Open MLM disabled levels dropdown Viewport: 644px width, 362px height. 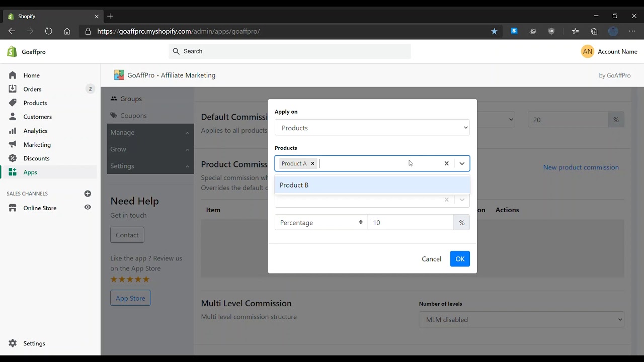(x=521, y=319)
